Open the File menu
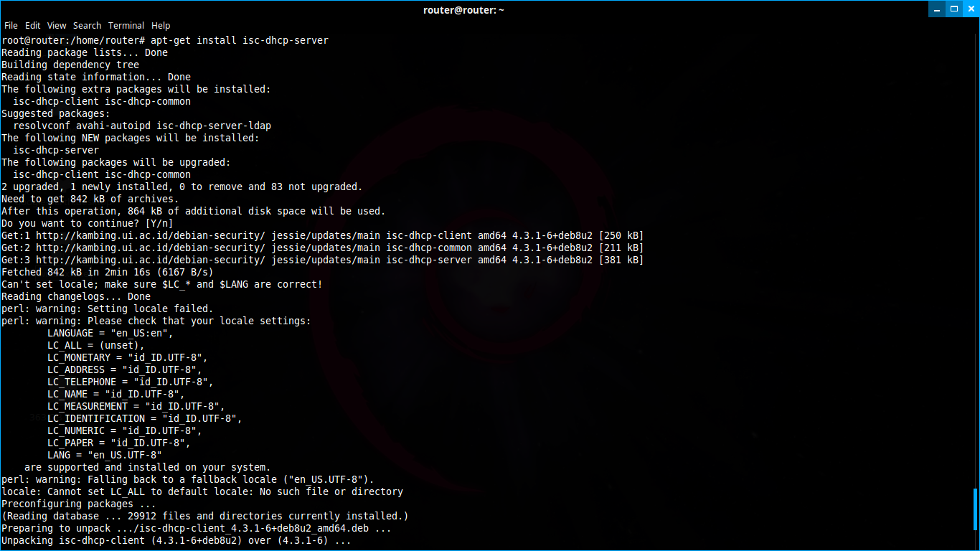The width and height of the screenshot is (980, 551). (x=11, y=25)
